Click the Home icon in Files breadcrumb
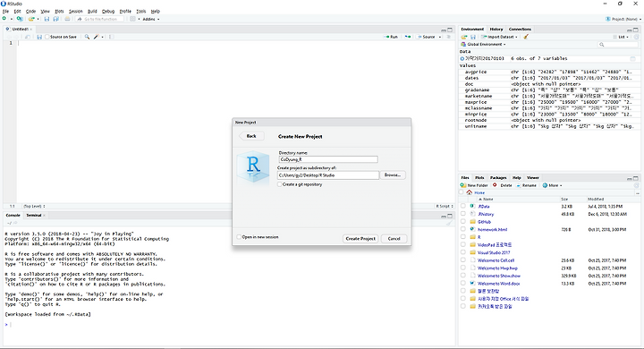Image resolution: width=644 pixels, height=349 pixels. click(x=469, y=192)
